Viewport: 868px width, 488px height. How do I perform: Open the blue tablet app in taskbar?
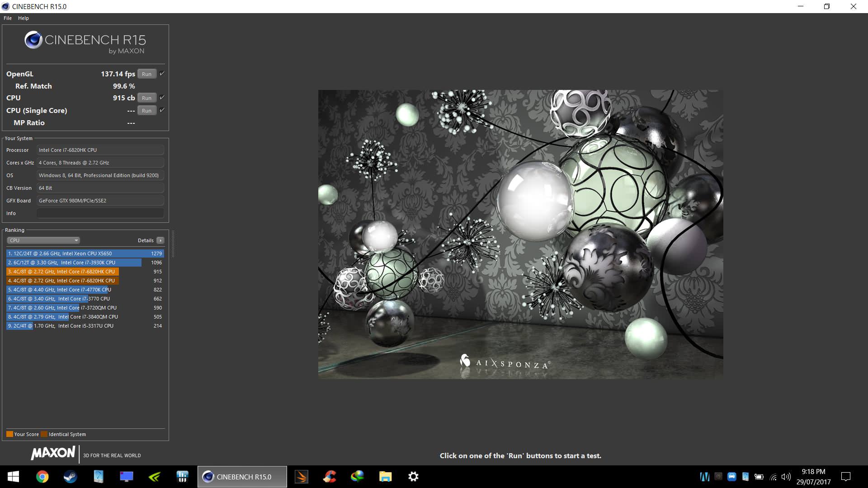(98, 477)
